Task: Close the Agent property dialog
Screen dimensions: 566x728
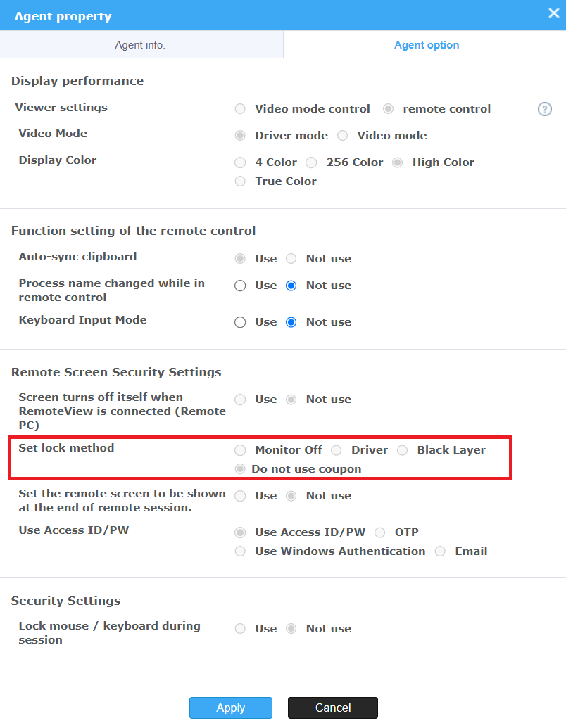Action: (553, 13)
